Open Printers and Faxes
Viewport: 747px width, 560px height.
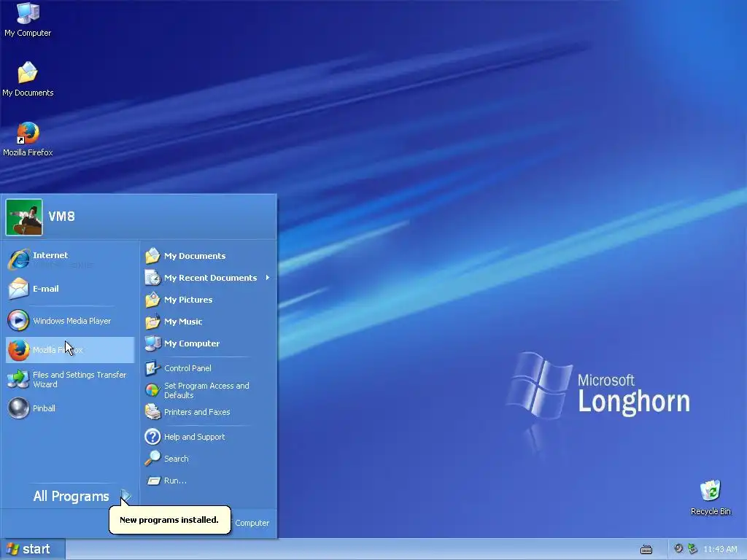click(208, 412)
